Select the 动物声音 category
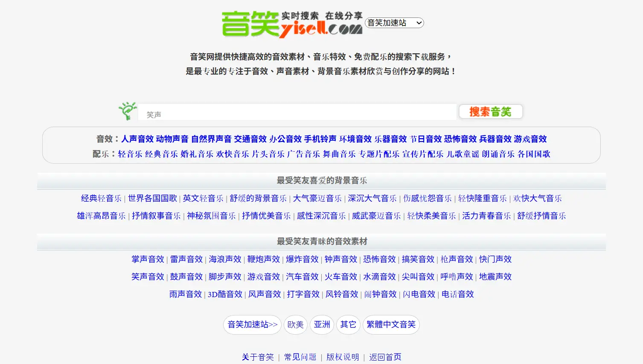Viewport: 643px width, 364px height. point(172,139)
